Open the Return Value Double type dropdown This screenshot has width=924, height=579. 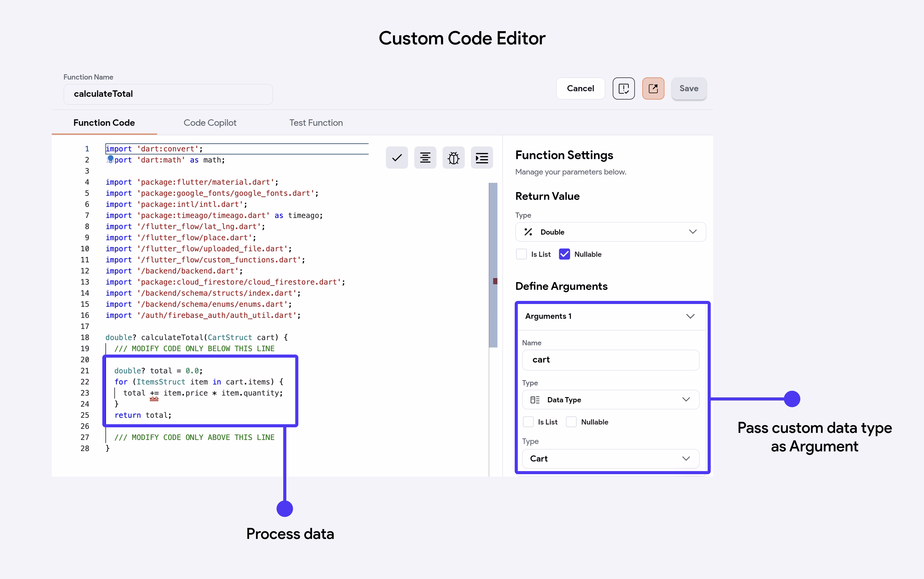[x=611, y=232]
